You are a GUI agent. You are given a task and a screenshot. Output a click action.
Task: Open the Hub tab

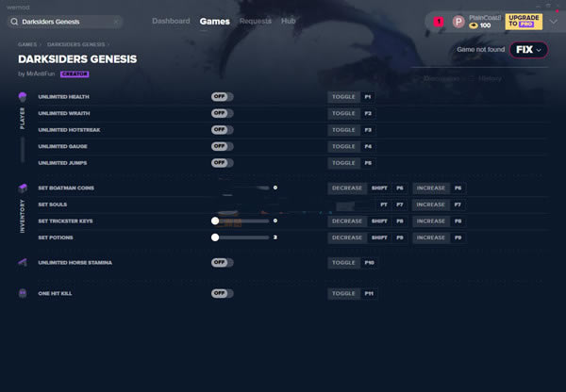point(288,21)
